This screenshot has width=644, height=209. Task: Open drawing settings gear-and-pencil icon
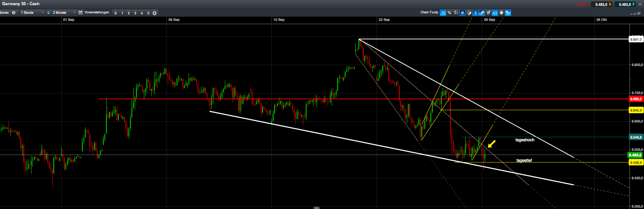[508, 13]
